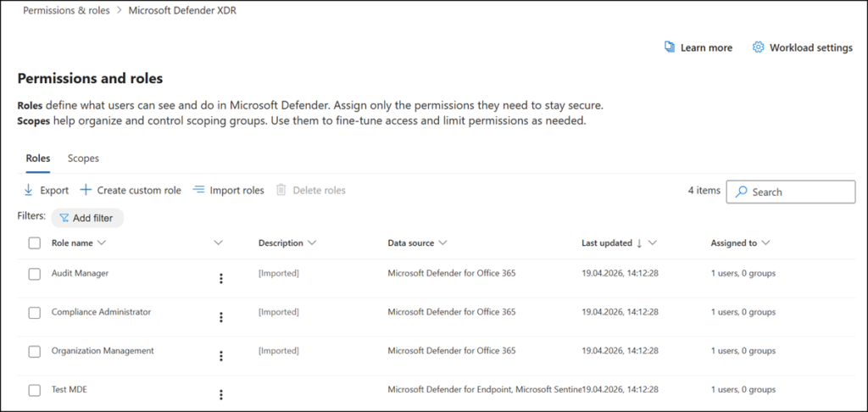Click the Import roles list icon
Image resolution: width=868 pixels, height=412 pixels.
[198, 190]
